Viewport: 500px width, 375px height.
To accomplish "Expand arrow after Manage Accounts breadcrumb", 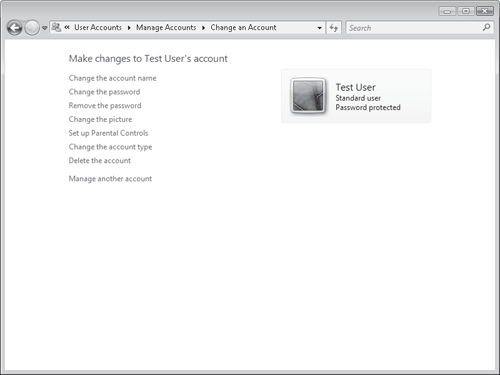I will 203,28.
